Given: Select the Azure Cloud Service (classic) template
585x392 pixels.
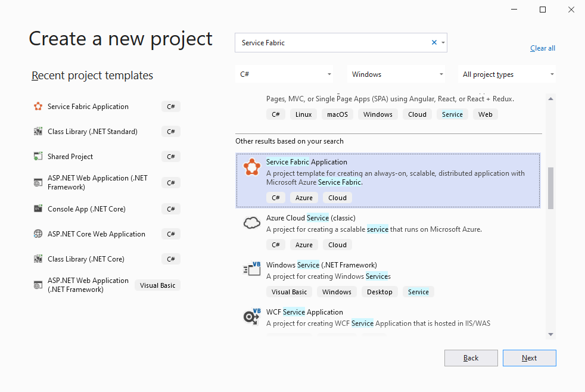Looking at the screenshot, I should click(x=388, y=231).
